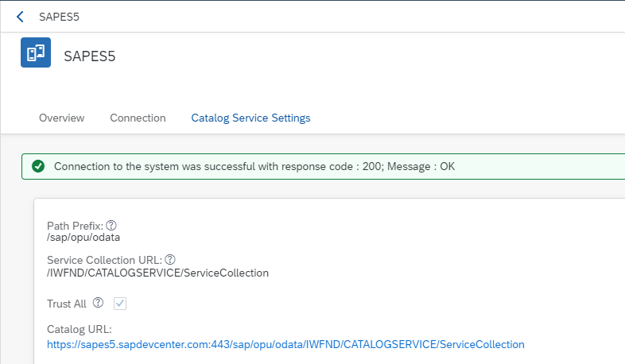Screen dimensions: 625x364
Task: Select the Catalog Service Settings tab
Action: (250, 118)
